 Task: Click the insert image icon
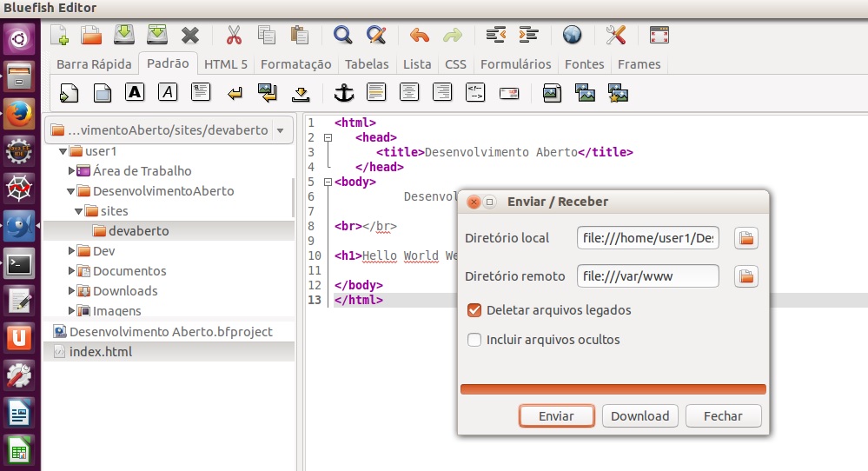tap(551, 92)
